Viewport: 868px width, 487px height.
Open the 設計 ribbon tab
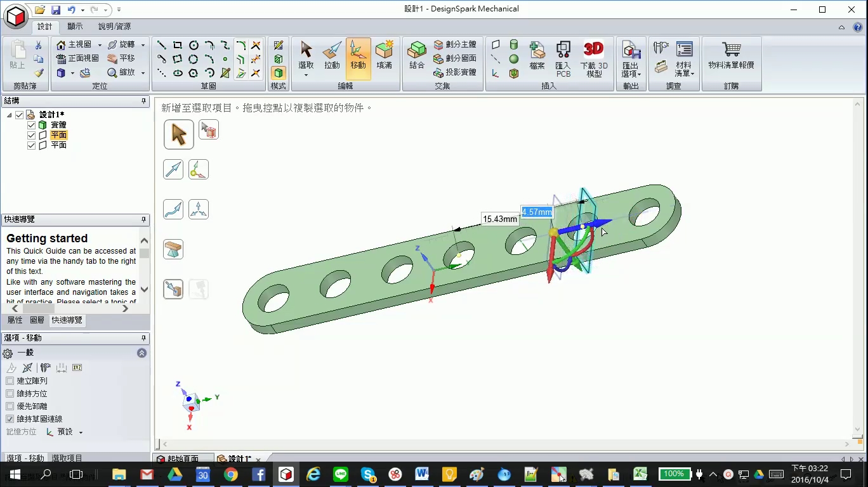point(45,27)
